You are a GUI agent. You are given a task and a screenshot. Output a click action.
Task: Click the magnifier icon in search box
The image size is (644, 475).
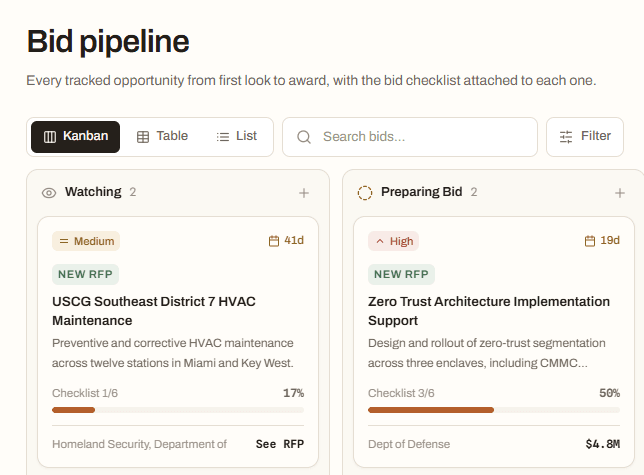pos(304,137)
